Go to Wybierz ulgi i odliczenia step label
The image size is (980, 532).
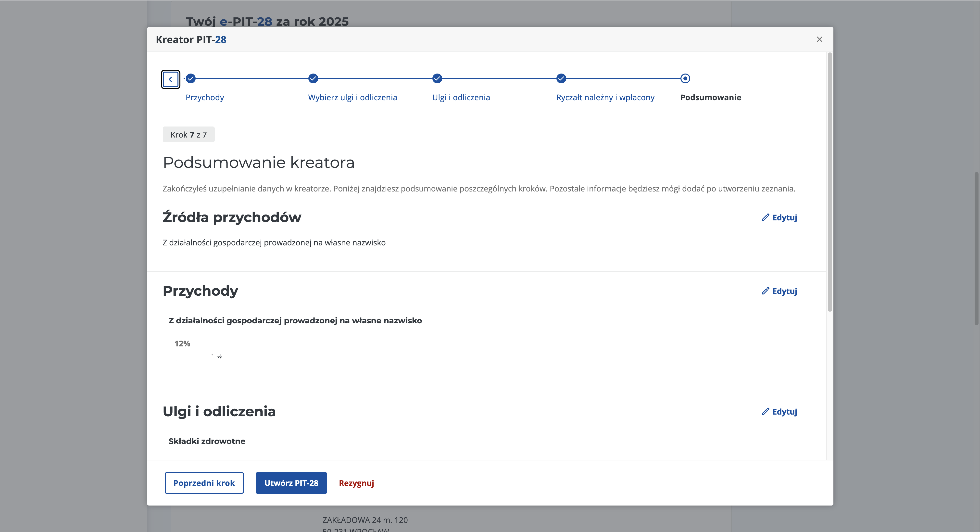[x=352, y=97]
